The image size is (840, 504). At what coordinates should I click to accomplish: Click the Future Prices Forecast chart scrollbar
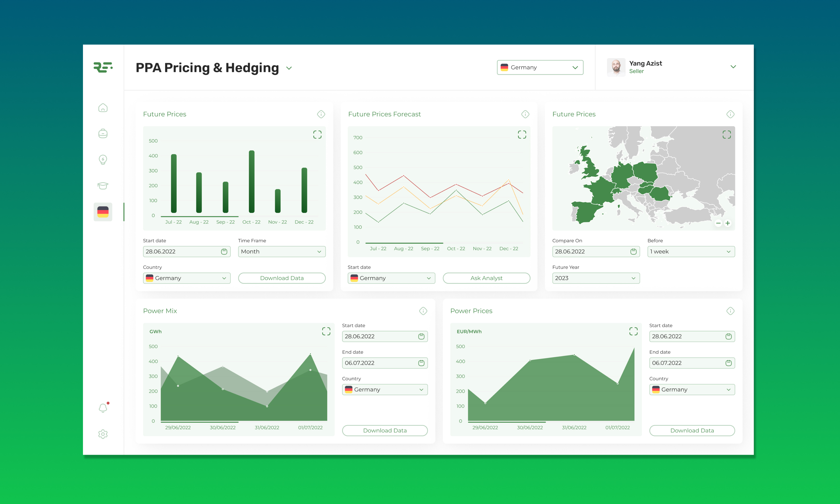pos(404,243)
